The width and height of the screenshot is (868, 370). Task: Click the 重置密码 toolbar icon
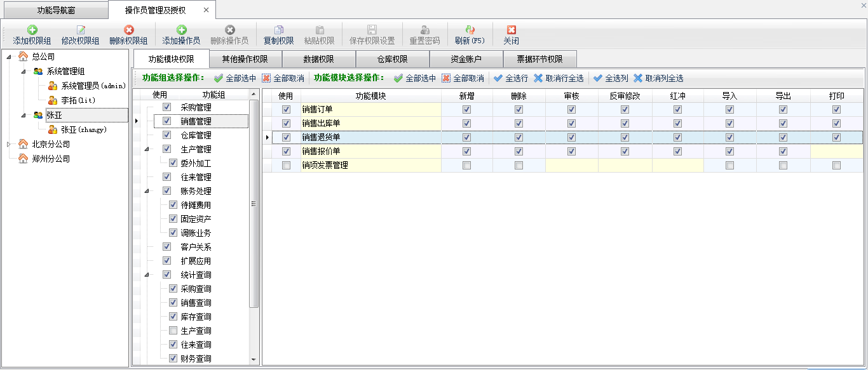point(424,30)
